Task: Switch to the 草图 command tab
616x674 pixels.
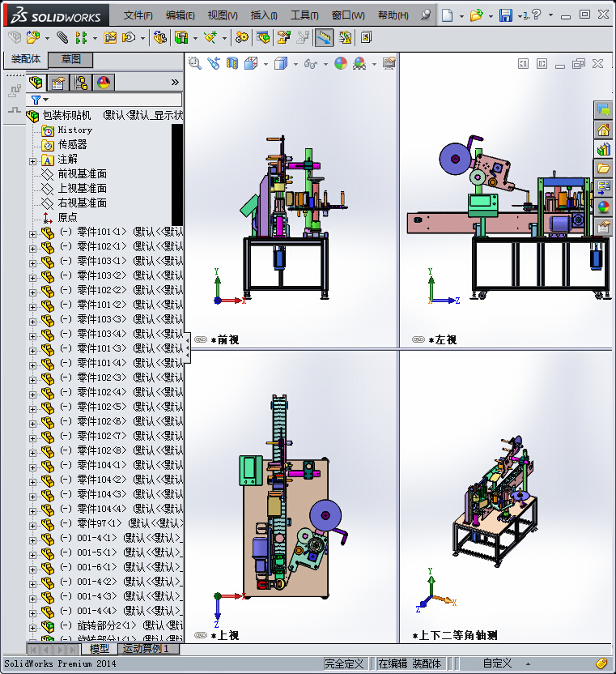Action: point(70,59)
